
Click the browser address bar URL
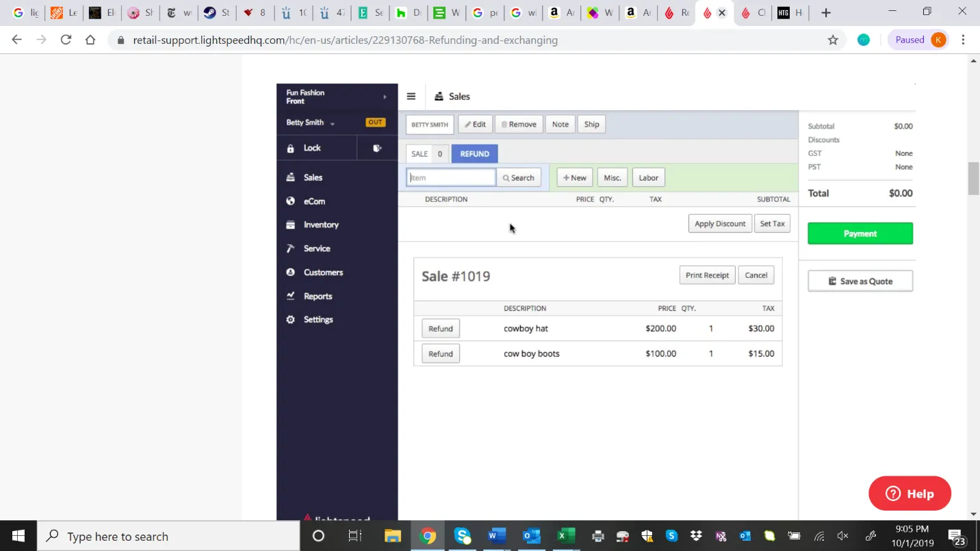click(x=346, y=40)
